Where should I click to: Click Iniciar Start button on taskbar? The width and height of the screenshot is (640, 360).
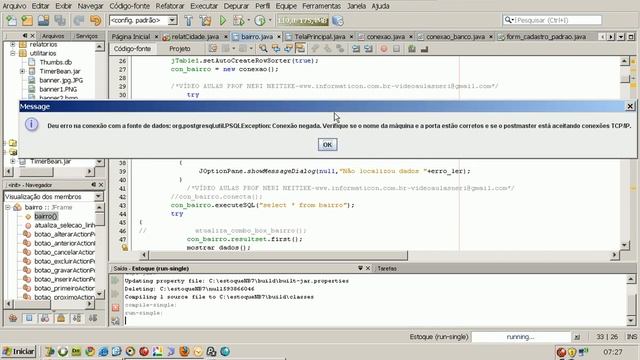click(19, 351)
